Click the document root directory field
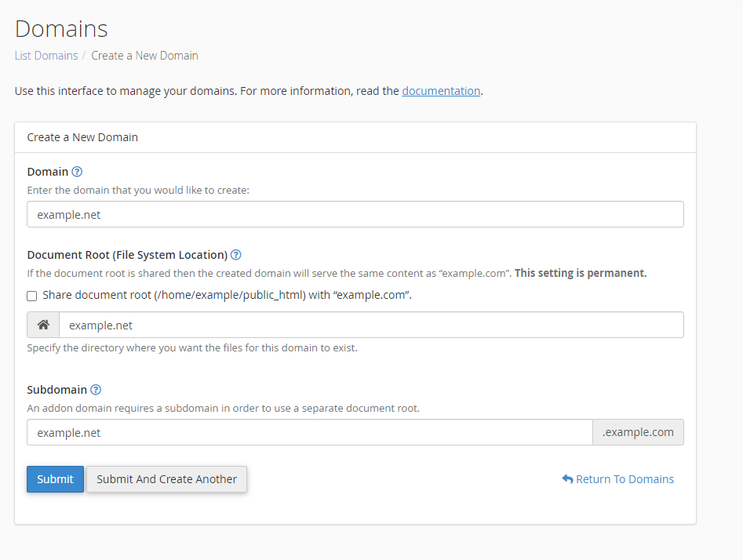This screenshot has height=560, width=743. coord(372,325)
